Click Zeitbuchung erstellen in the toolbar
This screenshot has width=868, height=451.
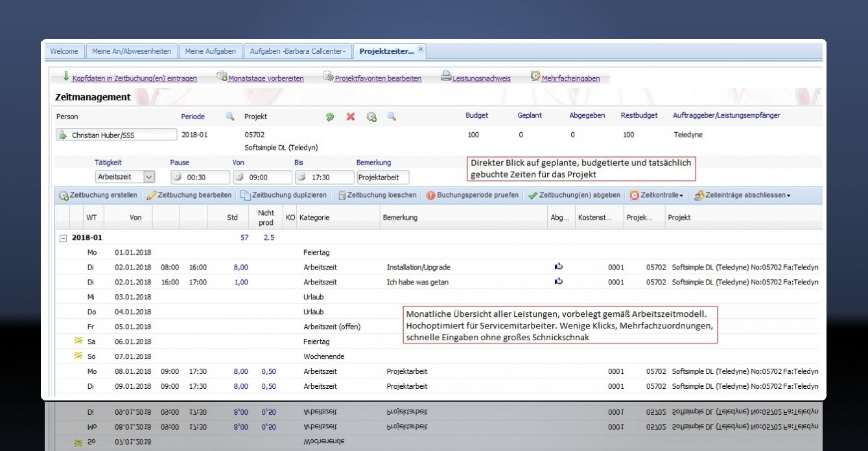point(98,195)
